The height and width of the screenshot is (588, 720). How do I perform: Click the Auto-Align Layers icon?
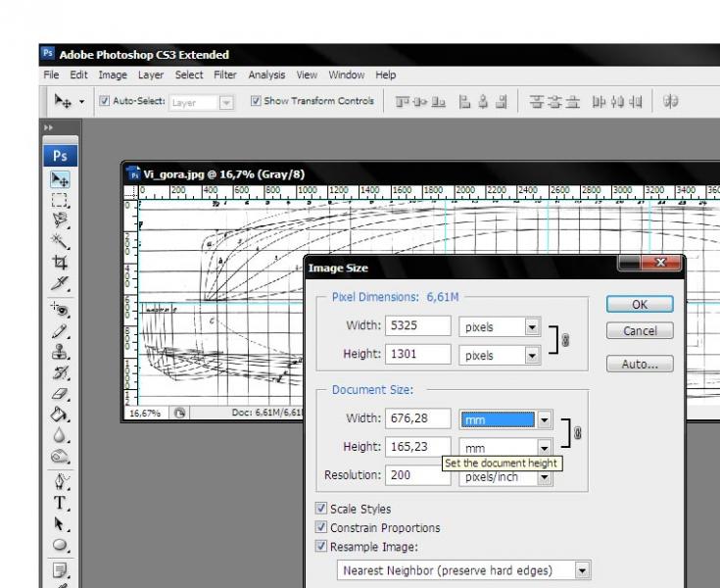(671, 101)
